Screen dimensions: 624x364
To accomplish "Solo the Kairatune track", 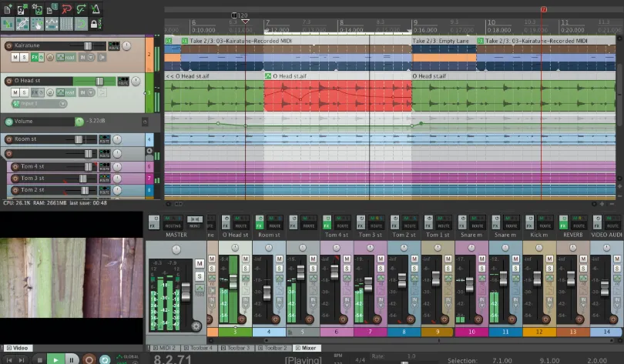I will coord(24,57).
